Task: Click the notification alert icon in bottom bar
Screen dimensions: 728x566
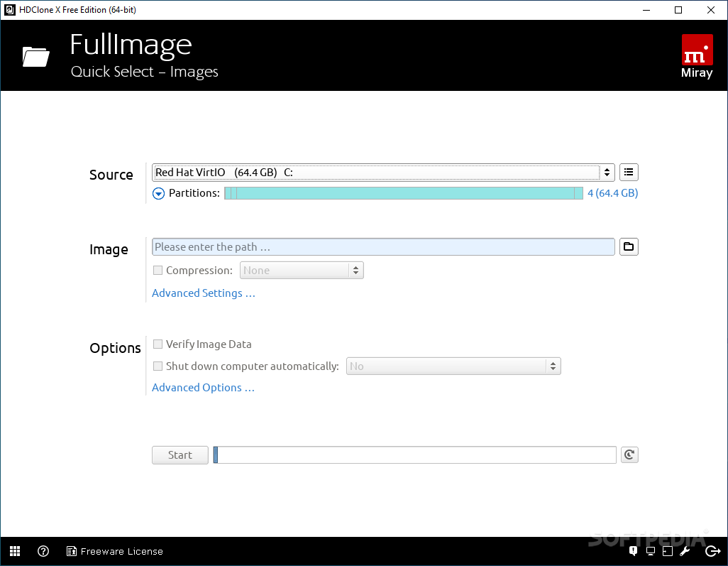Action: 633,551
